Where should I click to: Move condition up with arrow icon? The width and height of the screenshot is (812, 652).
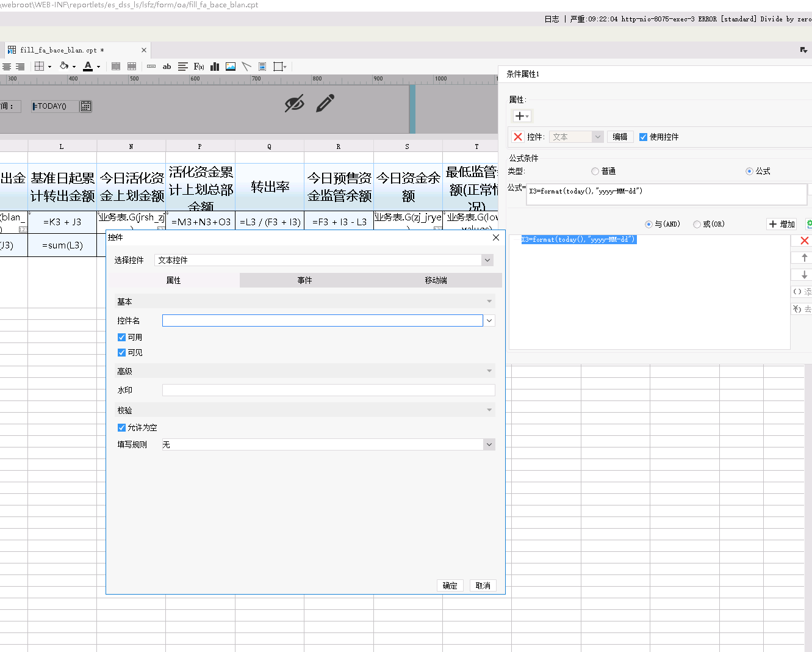(x=804, y=258)
